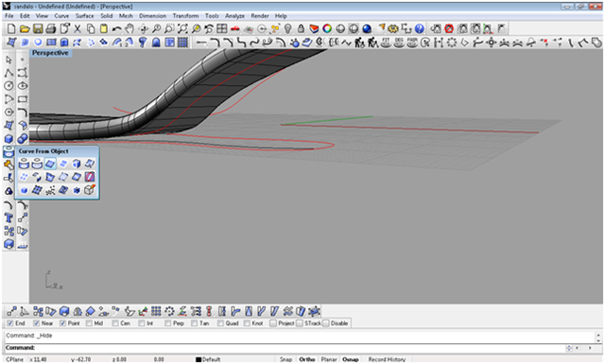Screen dimensions: 605x364
Task: Toggle the End osnap checkbox
Action: coord(10,323)
